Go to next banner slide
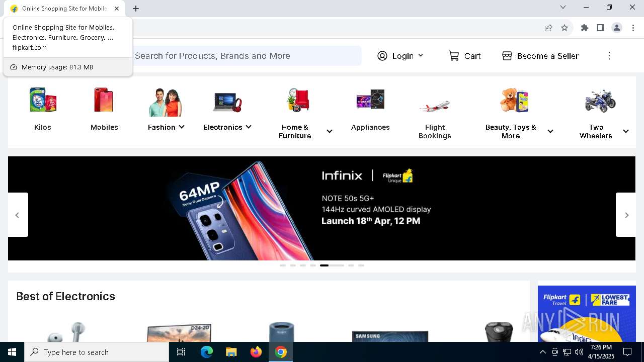The height and width of the screenshot is (362, 644). click(626, 215)
